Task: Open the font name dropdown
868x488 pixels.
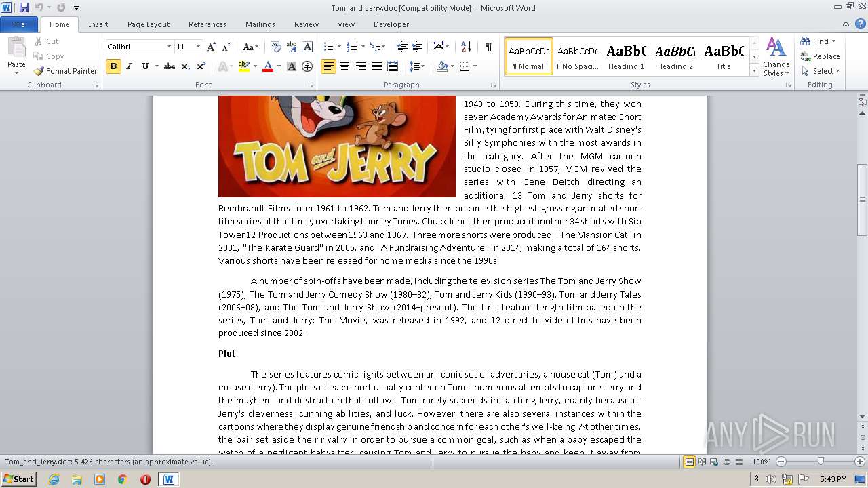Action: [x=169, y=47]
